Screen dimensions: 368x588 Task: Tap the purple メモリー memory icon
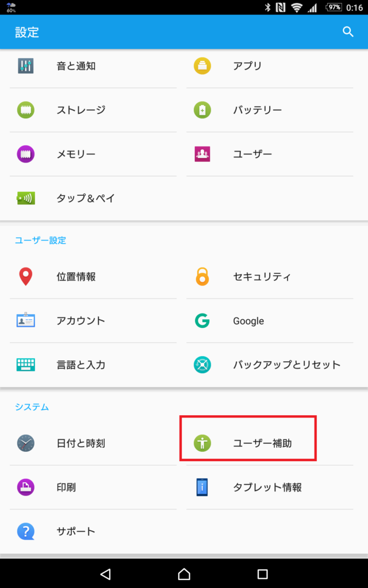coord(26,154)
